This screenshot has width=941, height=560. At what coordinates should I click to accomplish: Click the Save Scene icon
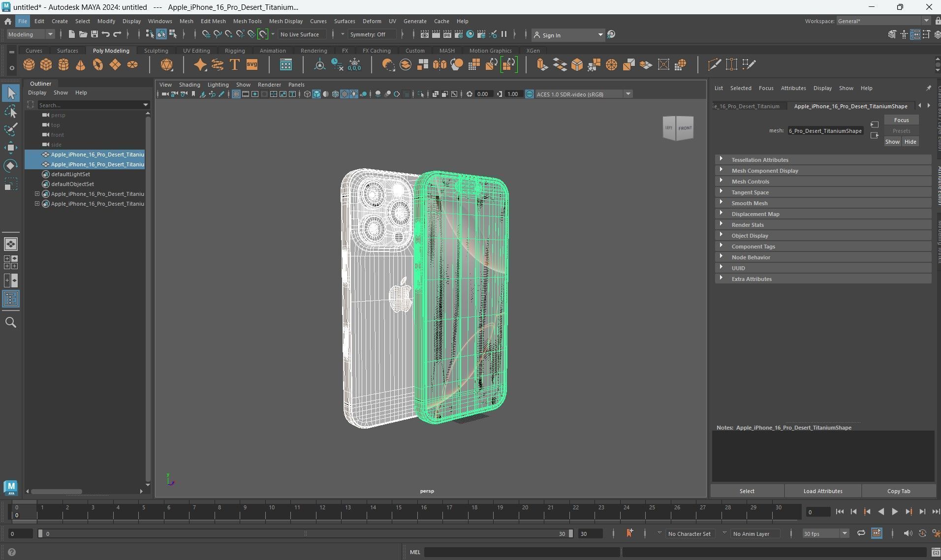click(94, 34)
